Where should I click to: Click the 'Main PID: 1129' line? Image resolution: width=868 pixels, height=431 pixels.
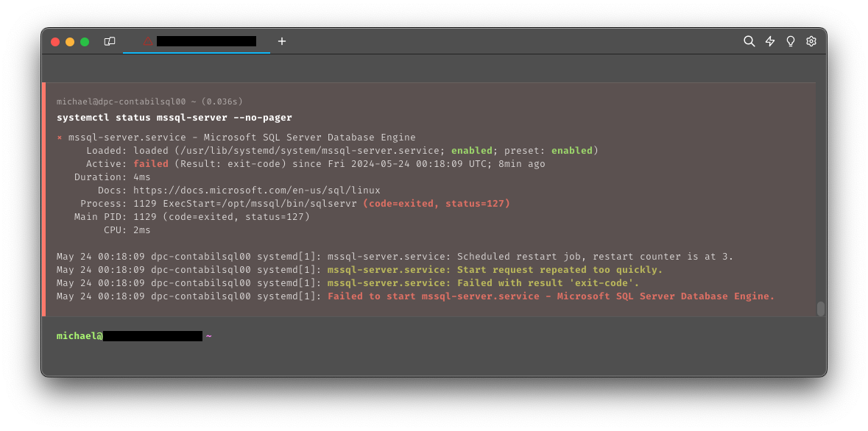tap(192, 217)
